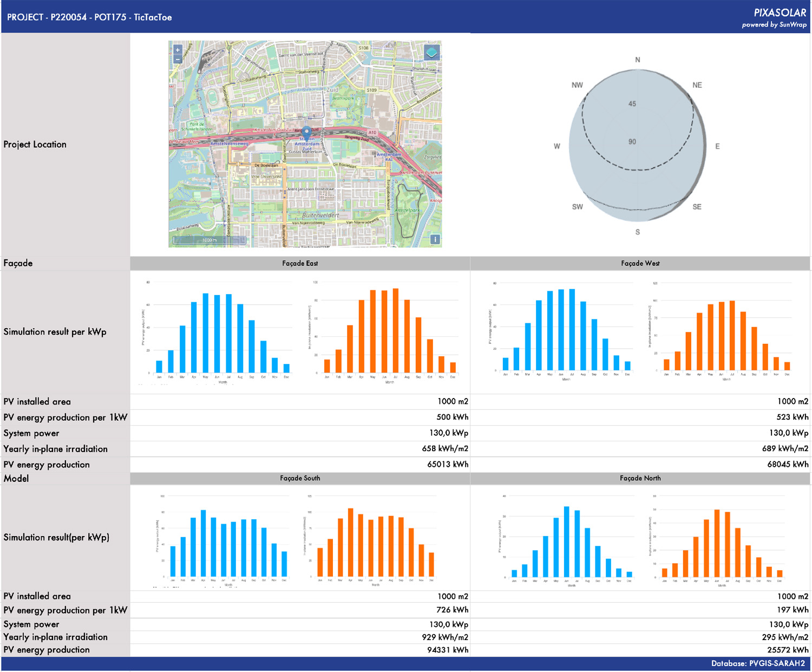Image resolution: width=812 pixels, height=672 pixels.
Task: Click the N label on horizon diagram
Action: (638, 60)
